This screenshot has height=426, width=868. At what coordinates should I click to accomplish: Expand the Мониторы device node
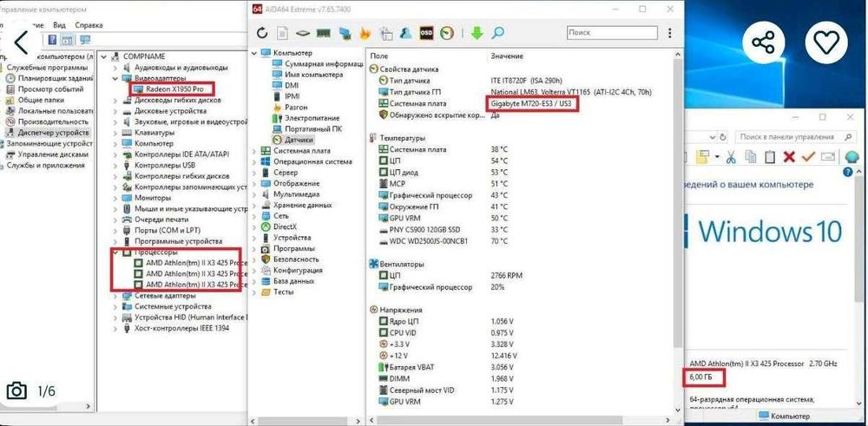coord(115,198)
